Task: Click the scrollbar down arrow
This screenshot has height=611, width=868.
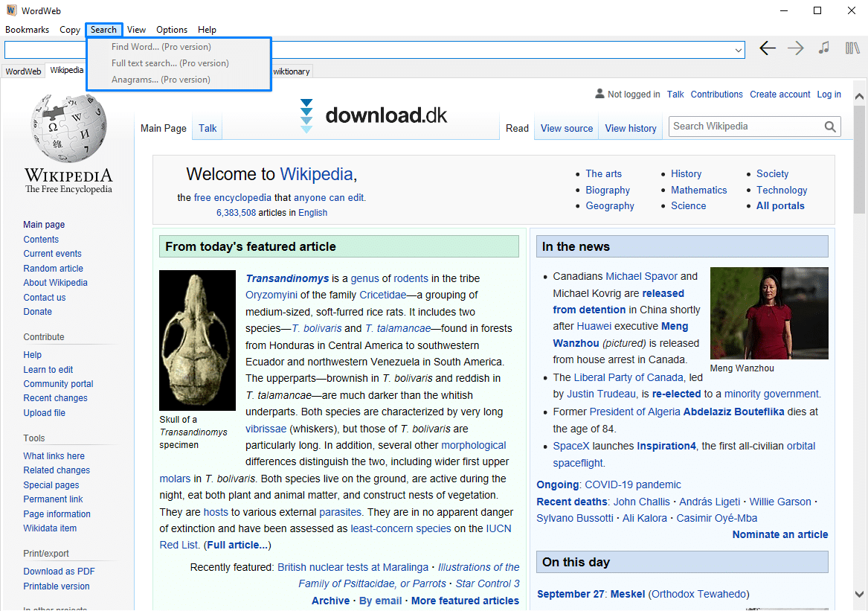Action: tap(859, 595)
